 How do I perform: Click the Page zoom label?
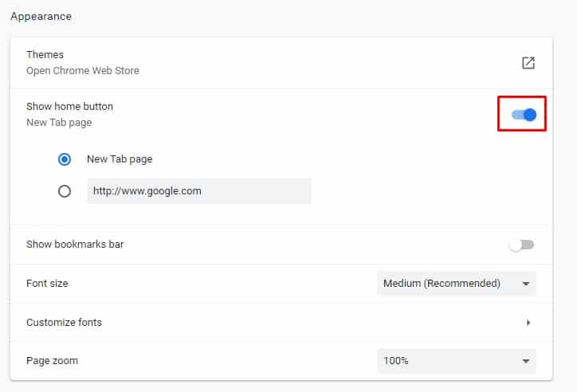point(52,361)
